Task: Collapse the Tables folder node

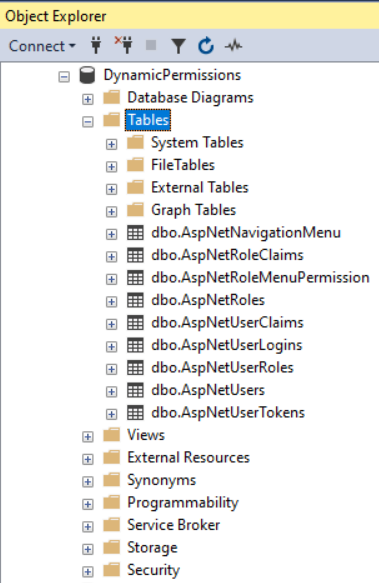Action: [88, 122]
